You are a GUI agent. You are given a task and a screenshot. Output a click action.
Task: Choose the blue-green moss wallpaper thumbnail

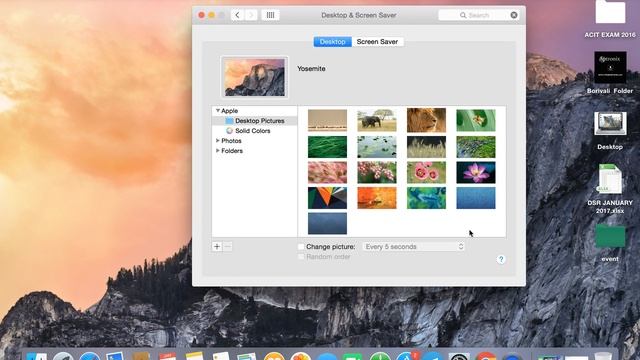[x=476, y=147]
